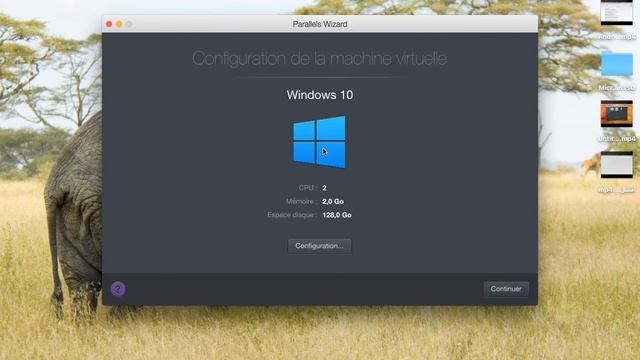Click the Espace disque value 128,0 Go

(337, 215)
